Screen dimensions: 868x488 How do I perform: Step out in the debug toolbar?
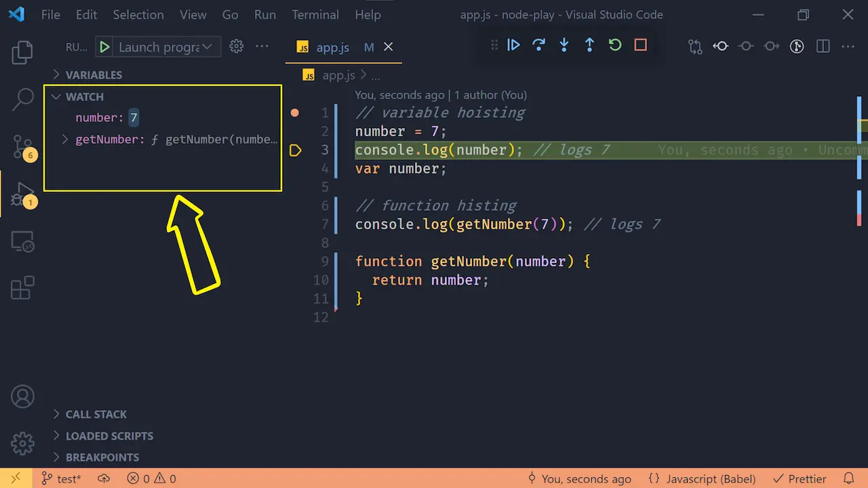[589, 45]
